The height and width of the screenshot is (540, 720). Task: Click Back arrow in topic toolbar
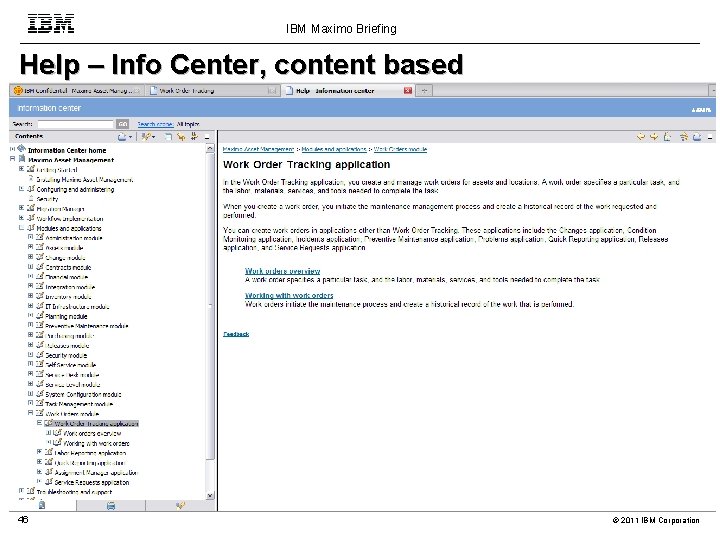click(641, 136)
